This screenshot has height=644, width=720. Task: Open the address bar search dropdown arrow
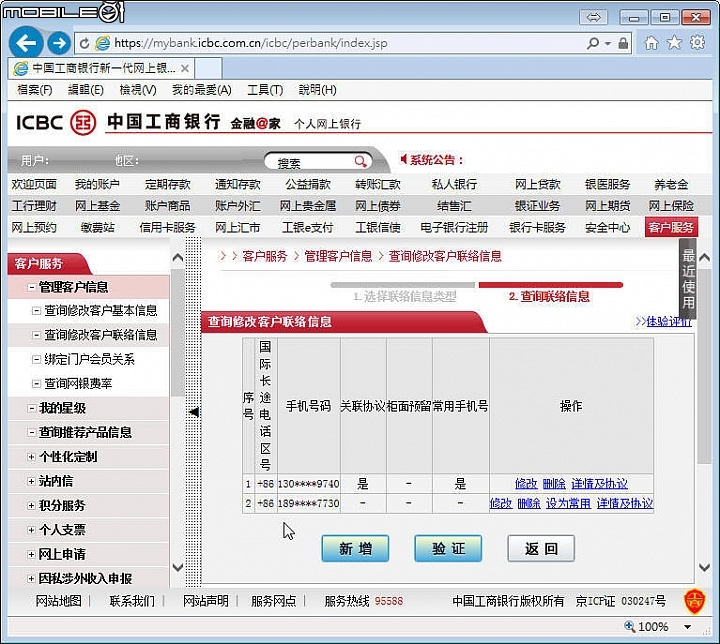608,44
